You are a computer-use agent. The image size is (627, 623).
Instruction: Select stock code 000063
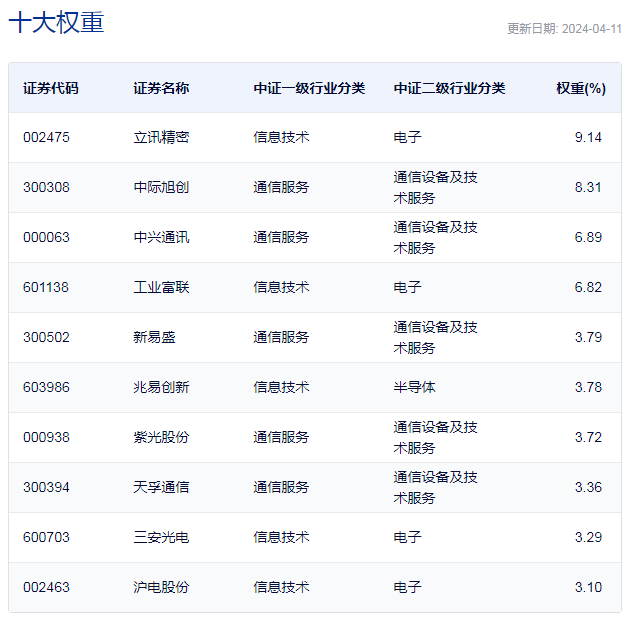46,237
